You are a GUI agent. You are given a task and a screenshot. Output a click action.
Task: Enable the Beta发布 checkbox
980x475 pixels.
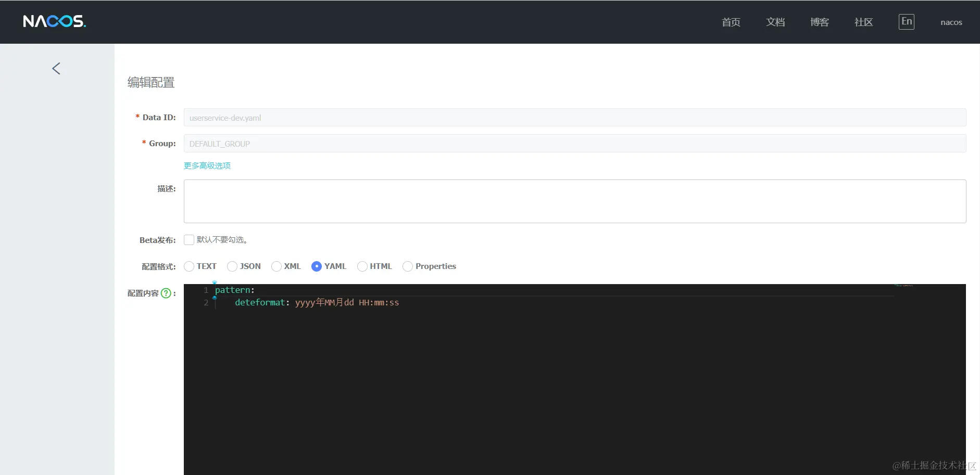click(189, 240)
